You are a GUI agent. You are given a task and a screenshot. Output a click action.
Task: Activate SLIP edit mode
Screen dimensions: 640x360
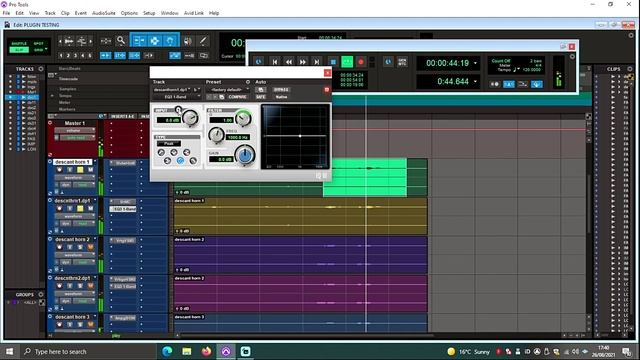(x=19, y=50)
